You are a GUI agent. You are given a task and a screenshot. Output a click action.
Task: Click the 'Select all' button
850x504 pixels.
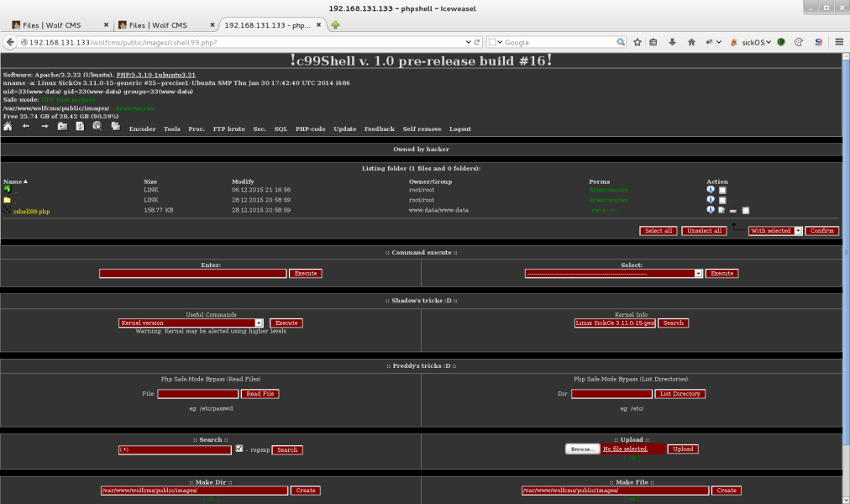[658, 231]
